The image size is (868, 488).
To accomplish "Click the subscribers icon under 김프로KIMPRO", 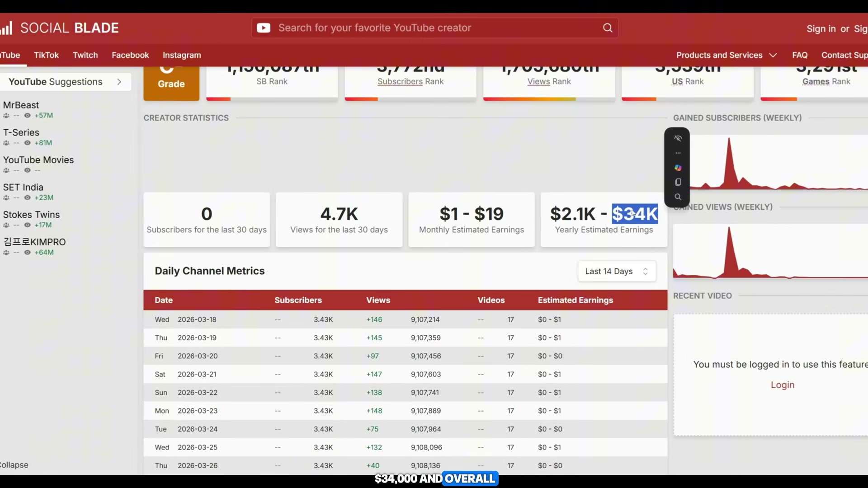I will tap(6, 253).
